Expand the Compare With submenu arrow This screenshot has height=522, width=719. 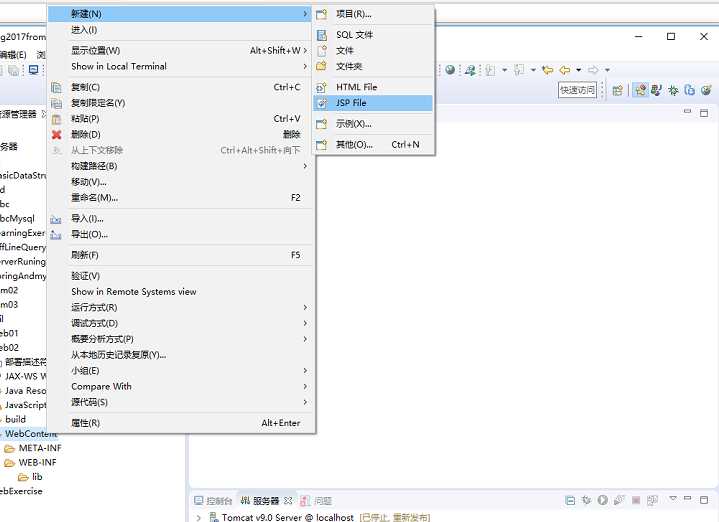[x=305, y=387]
